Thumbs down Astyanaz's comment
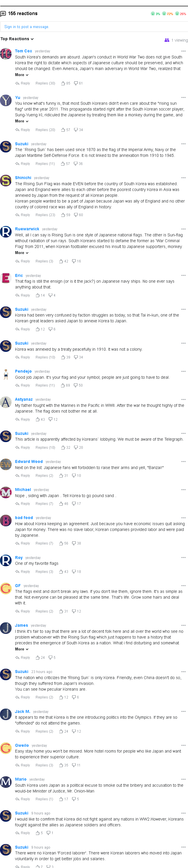Screen dimensions: 188x868 click(50, 420)
